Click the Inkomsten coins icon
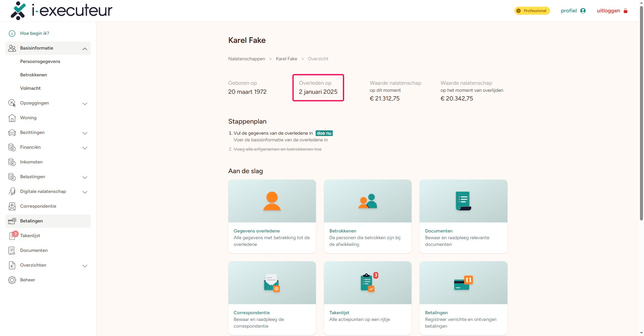644x336 pixels. pos(12,162)
